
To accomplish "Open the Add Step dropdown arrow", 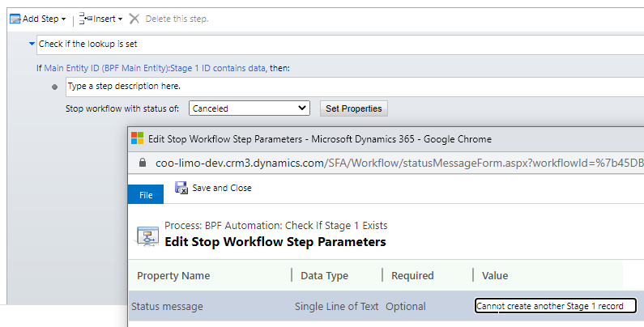I will [63, 19].
